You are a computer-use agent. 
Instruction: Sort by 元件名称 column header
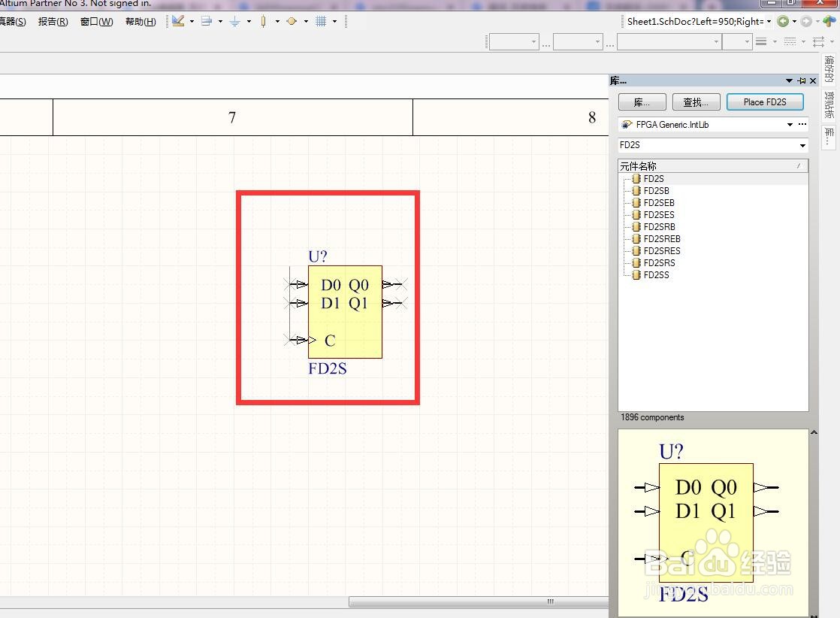coord(712,165)
